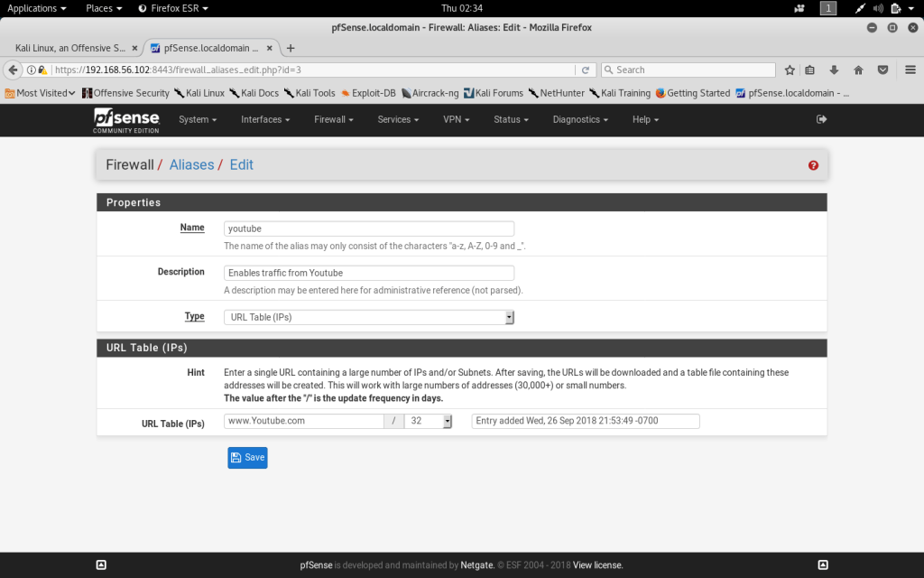Click the pfSense Community Edition logo
Image resolution: width=924 pixels, height=578 pixels.
[x=126, y=119]
